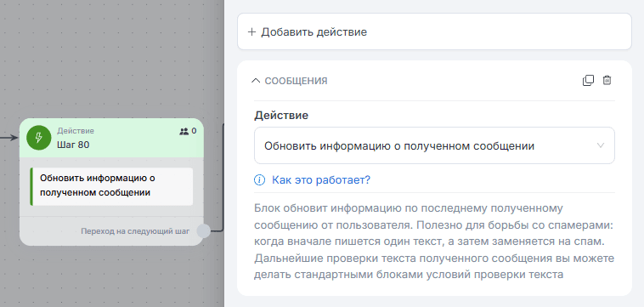Open the Как это работает? link
The height and width of the screenshot is (307, 644).
(x=321, y=179)
